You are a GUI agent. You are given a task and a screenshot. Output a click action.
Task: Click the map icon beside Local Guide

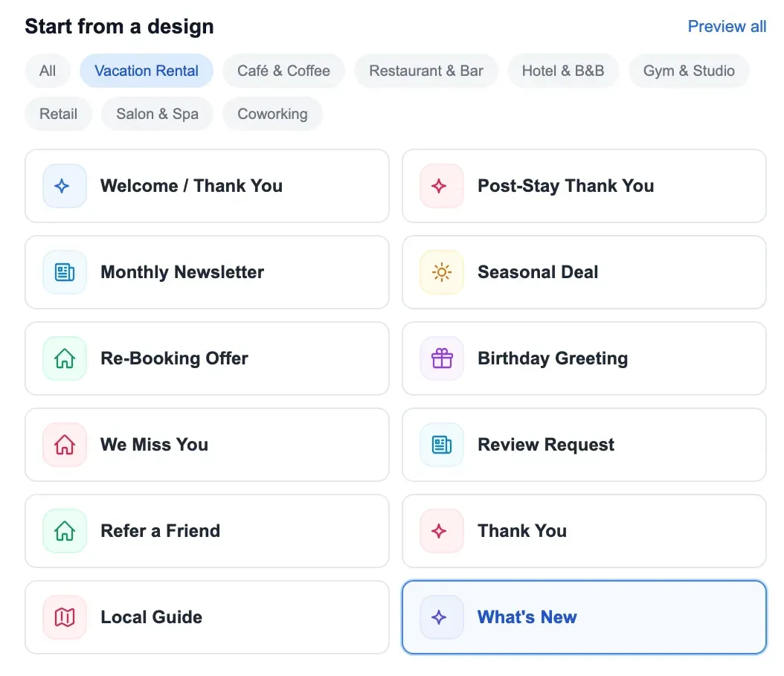point(65,617)
